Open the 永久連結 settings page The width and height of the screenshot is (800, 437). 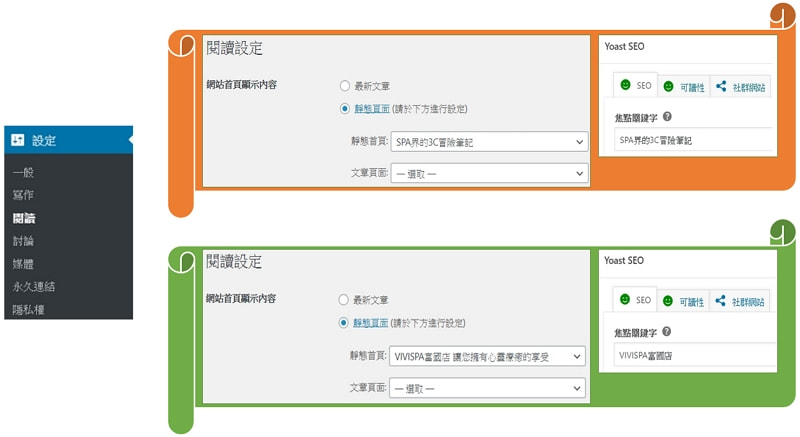pos(34,287)
